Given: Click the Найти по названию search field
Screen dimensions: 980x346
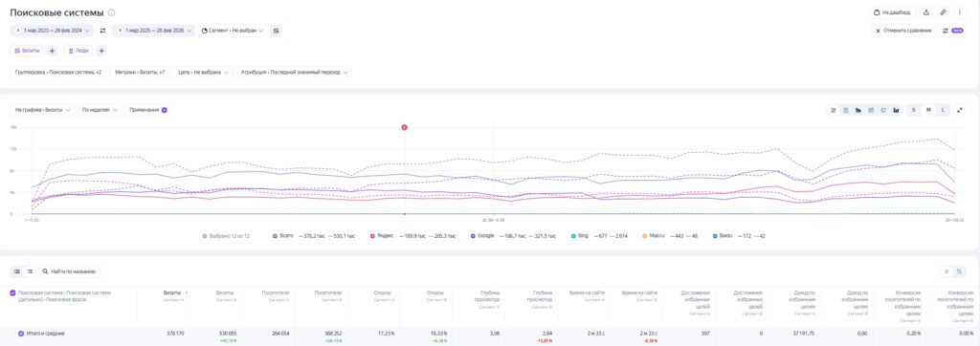Looking at the screenshot, I should (69, 271).
